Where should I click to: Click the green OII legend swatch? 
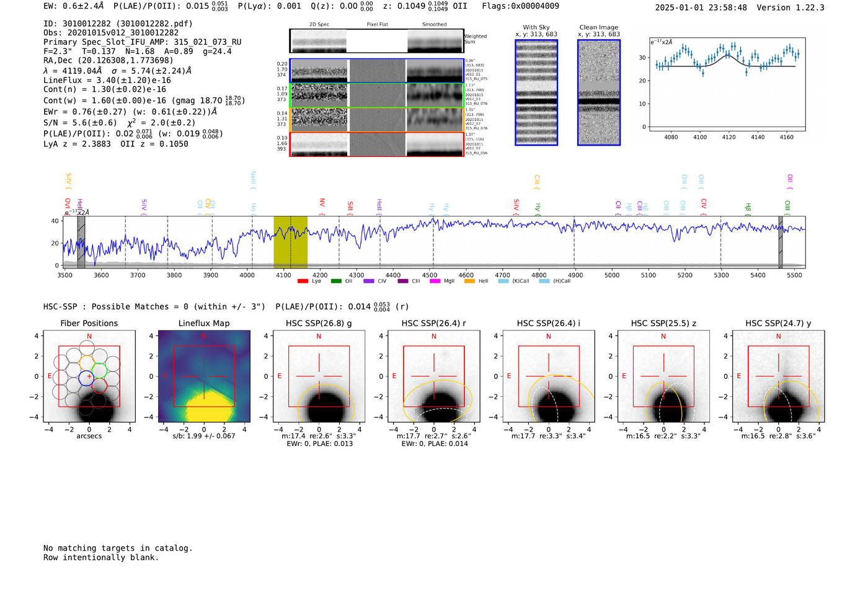point(336,281)
